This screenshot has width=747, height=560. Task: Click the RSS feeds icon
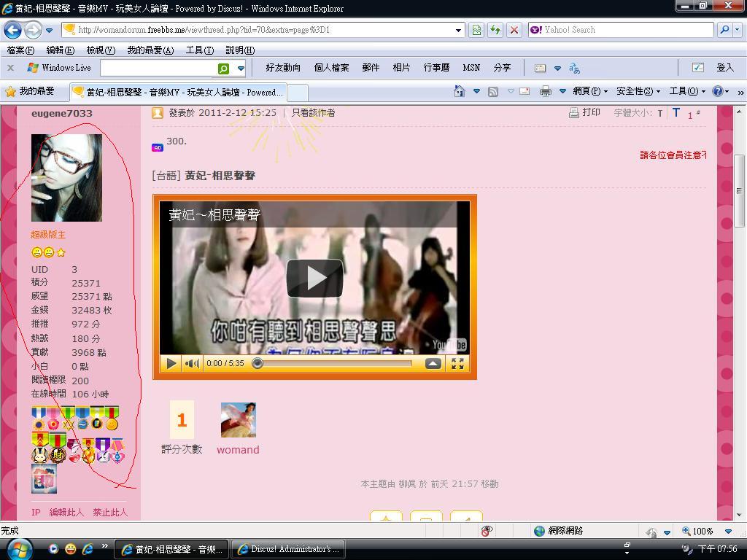pos(493,91)
